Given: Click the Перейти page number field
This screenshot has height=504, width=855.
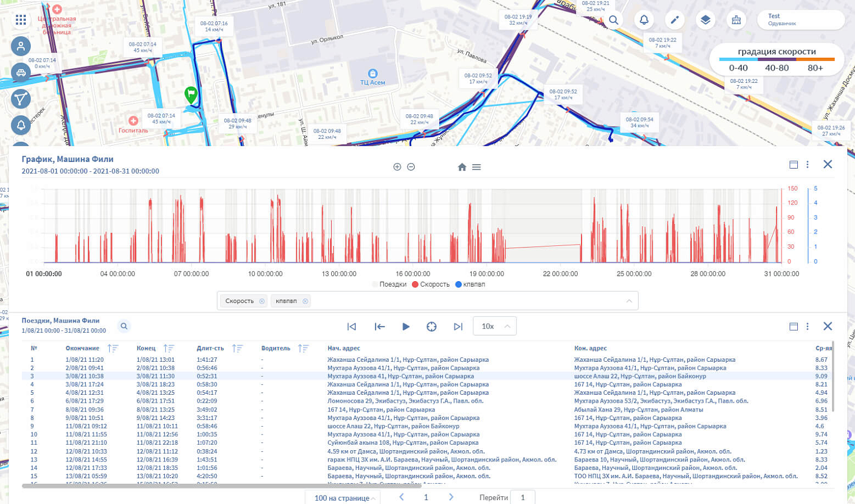Looking at the screenshot, I should [x=523, y=497].
